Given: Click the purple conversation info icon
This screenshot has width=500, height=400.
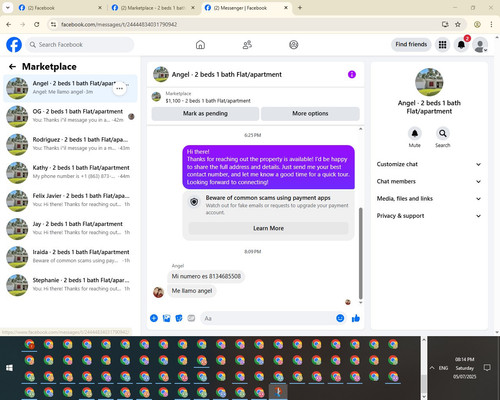Looking at the screenshot, I should [x=352, y=74].
